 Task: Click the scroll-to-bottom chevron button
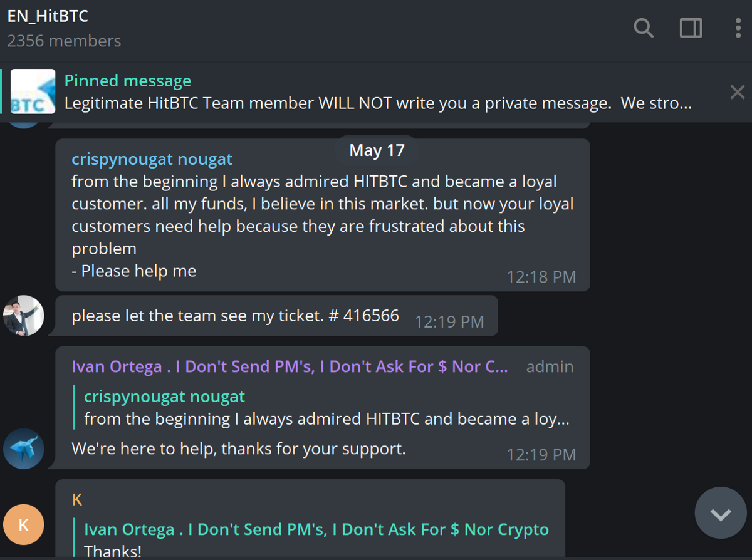coord(720,512)
